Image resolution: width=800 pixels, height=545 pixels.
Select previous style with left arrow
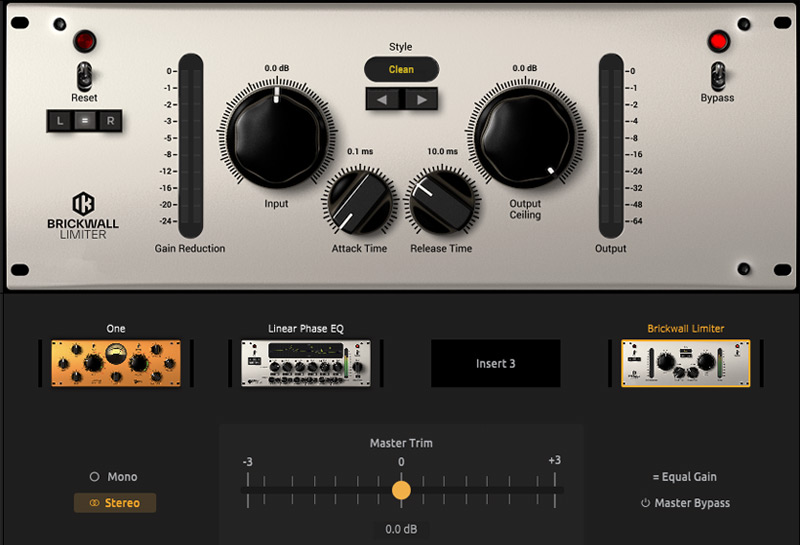click(381, 99)
